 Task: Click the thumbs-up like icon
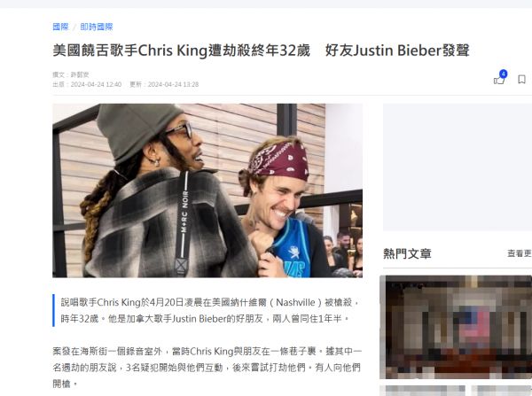pos(498,81)
